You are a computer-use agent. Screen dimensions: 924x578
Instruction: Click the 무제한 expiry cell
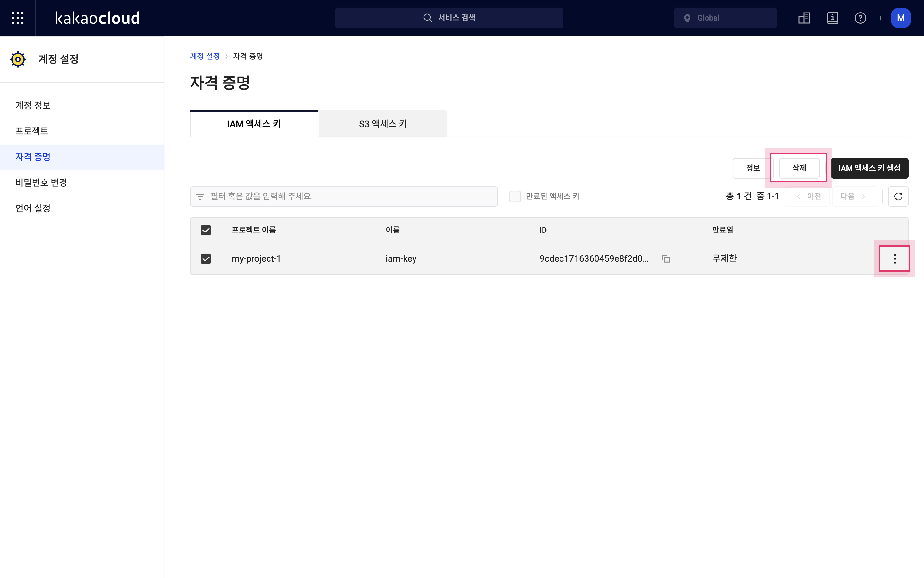[x=724, y=259]
